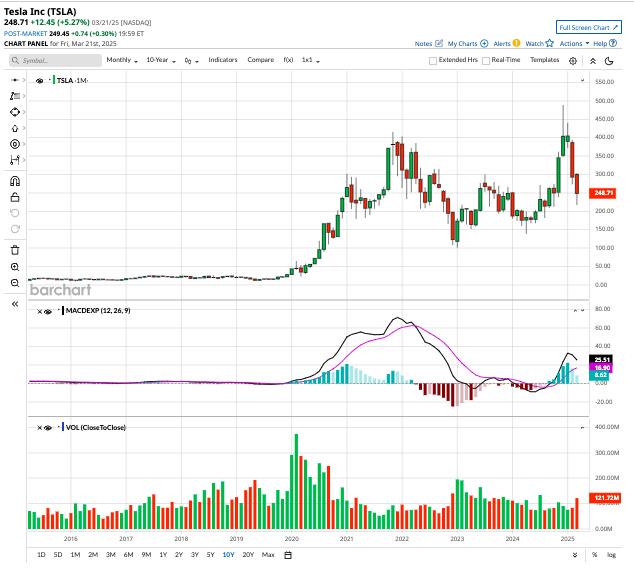The width and height of the screenshot is (634, 569).
Task: Open the Actions dropdown
Action: point(574,43)
